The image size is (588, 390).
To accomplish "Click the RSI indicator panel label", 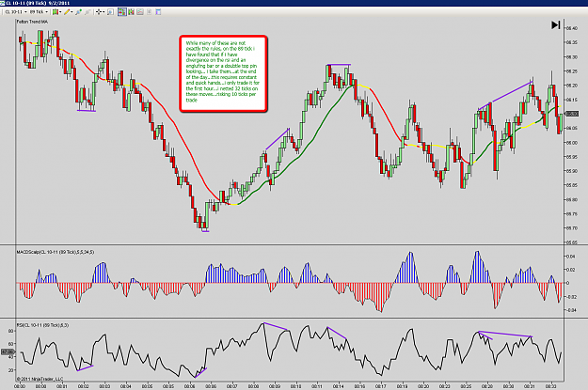I will click(42, 325).
